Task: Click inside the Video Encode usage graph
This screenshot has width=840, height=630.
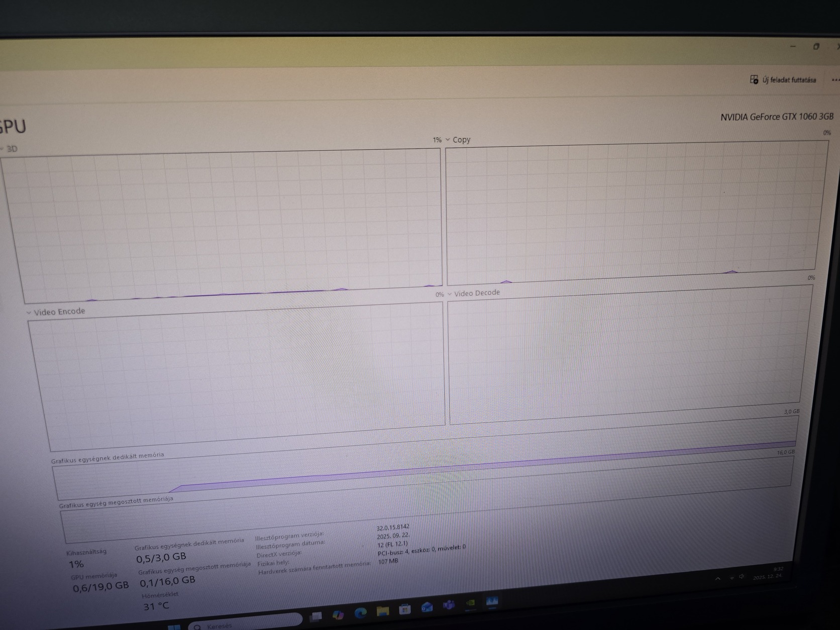Action: click(237, 376)
